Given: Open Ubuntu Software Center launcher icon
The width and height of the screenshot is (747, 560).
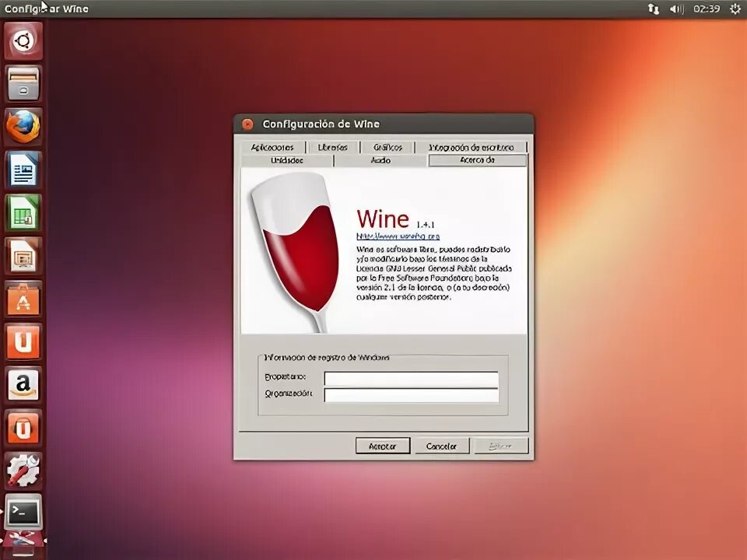Looking at the screenshot, I should coord(23,299).
